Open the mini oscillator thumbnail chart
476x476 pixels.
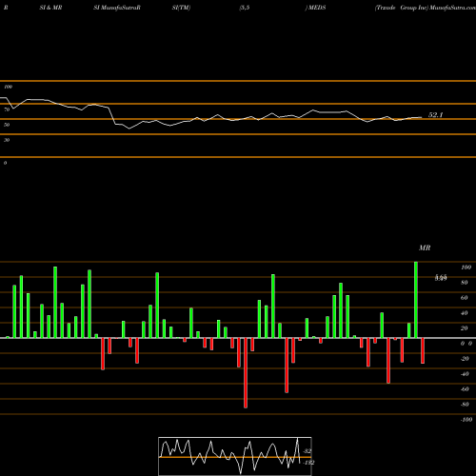(235, 456)
